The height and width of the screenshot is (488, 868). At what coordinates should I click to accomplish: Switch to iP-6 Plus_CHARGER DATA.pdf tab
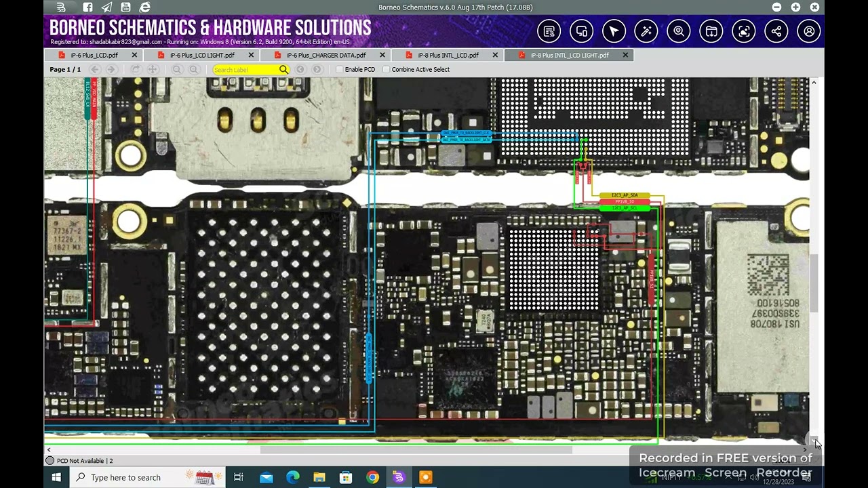(325, 56)
